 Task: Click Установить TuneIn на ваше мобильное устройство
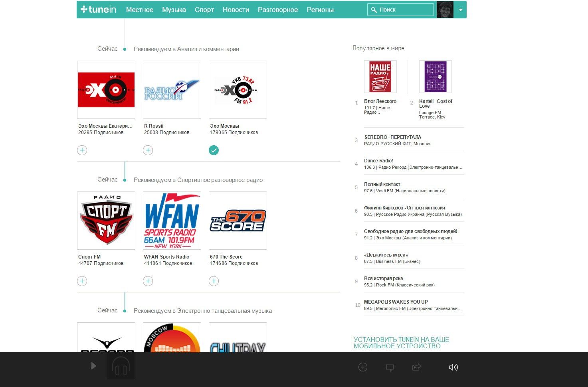tap(401, 343)
